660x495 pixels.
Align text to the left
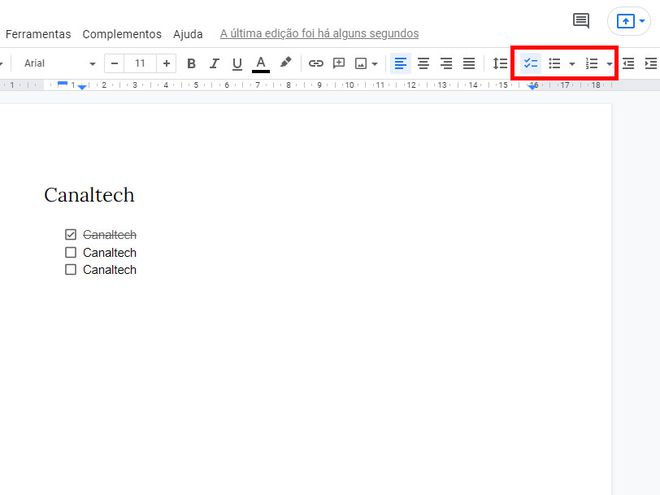click(x=400, y=64)
